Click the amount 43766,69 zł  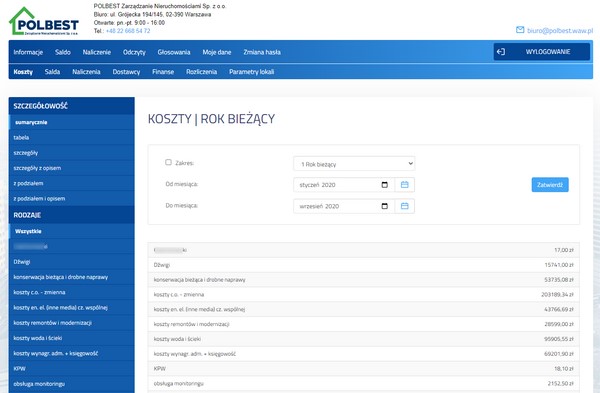tap(559, 309)
